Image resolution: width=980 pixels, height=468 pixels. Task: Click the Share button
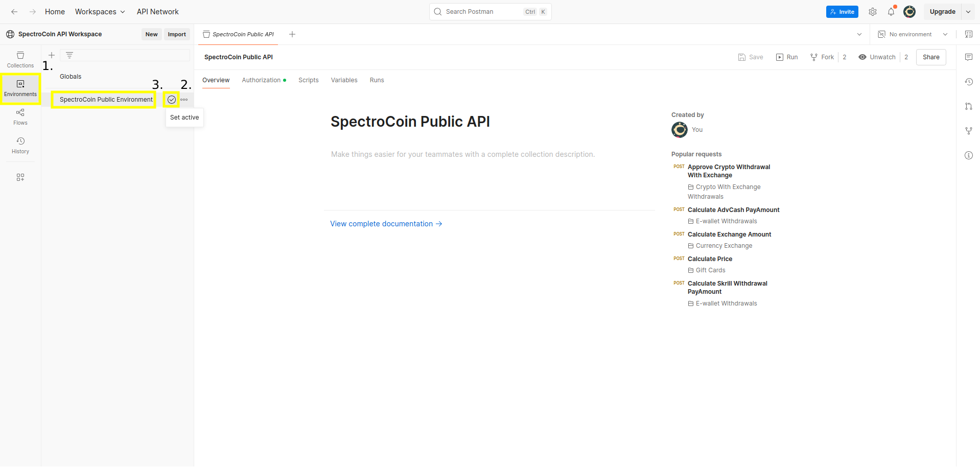point(931,57)
